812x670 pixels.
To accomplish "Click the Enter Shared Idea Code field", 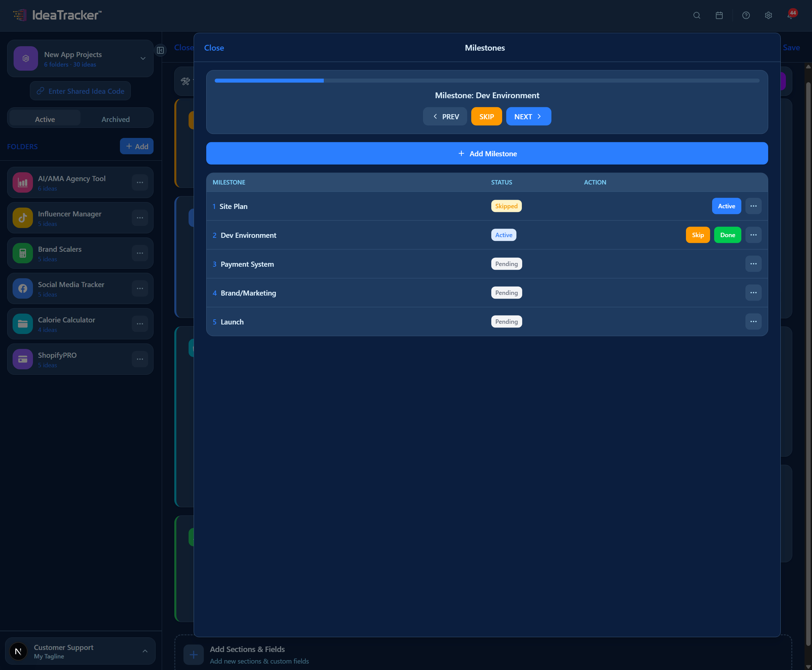I will coord(80,91).
